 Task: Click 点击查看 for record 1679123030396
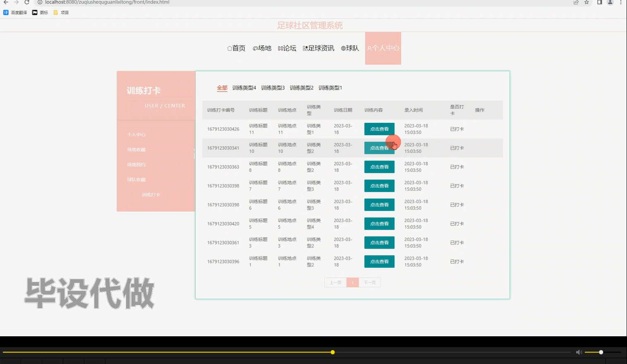click(x=379, y=261)
